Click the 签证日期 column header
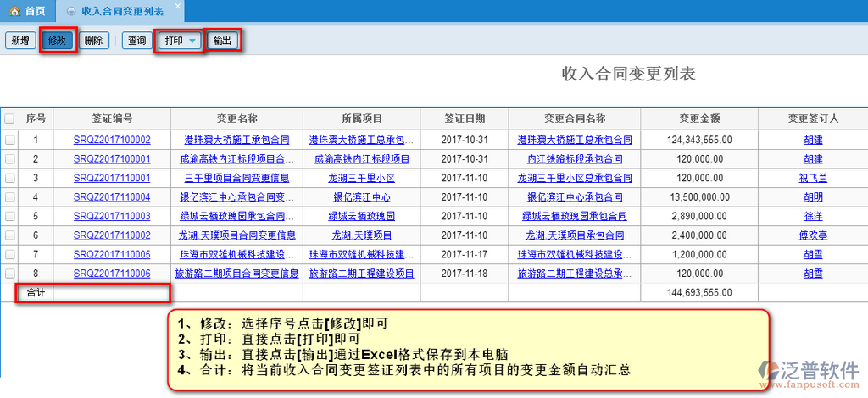 [465, 119]
